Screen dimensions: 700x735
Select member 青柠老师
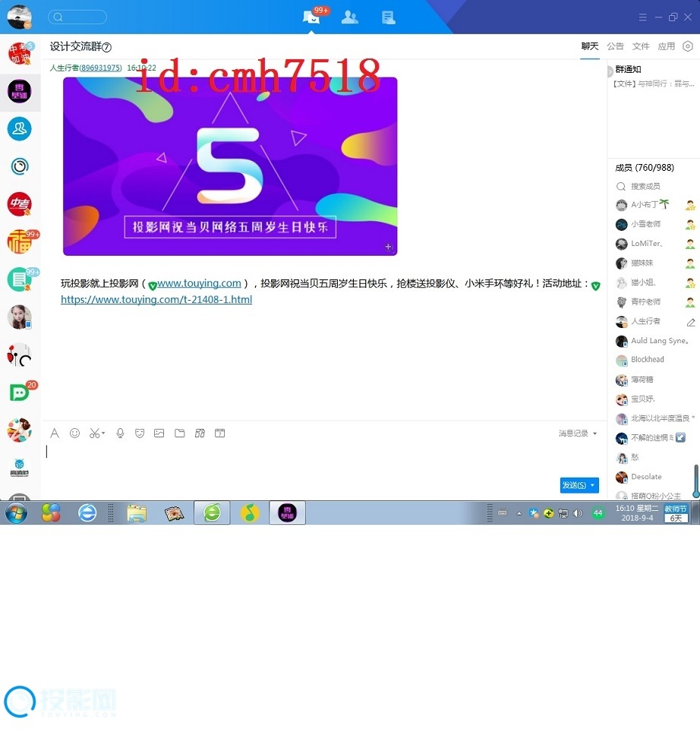[655, 302]
